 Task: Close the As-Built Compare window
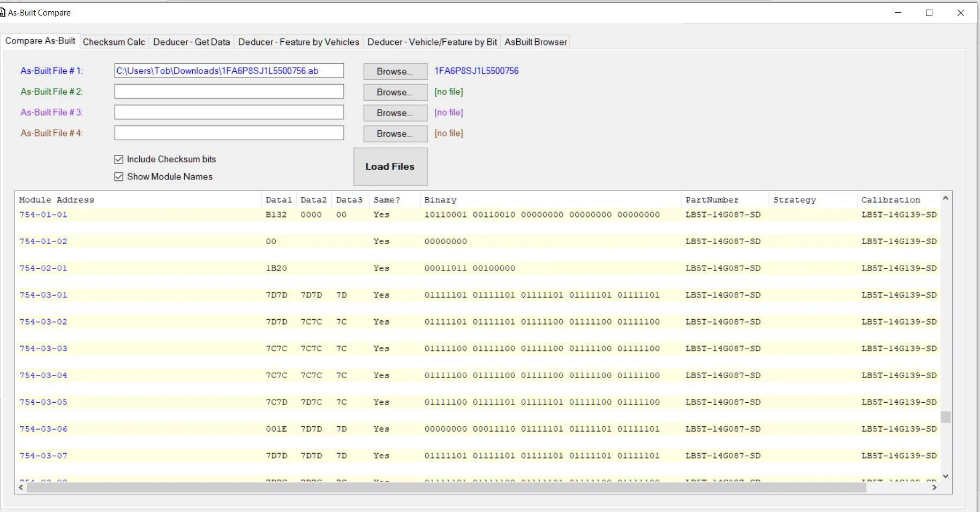[961, 13]
